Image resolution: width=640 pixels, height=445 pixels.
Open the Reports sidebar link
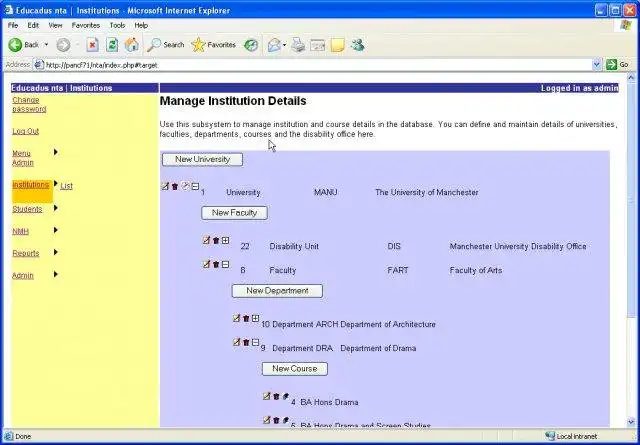click(x=26, y=253)
